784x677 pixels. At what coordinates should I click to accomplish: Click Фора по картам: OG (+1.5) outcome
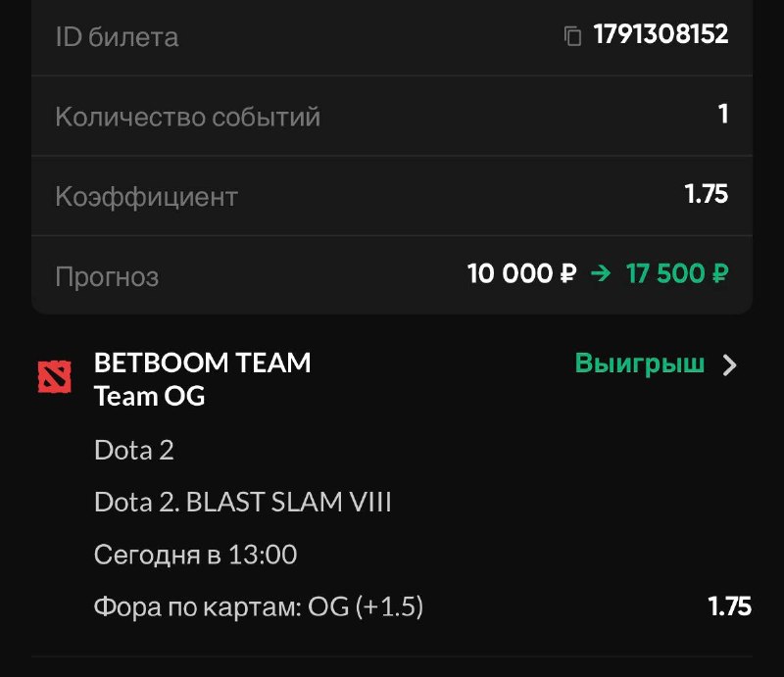259,607
